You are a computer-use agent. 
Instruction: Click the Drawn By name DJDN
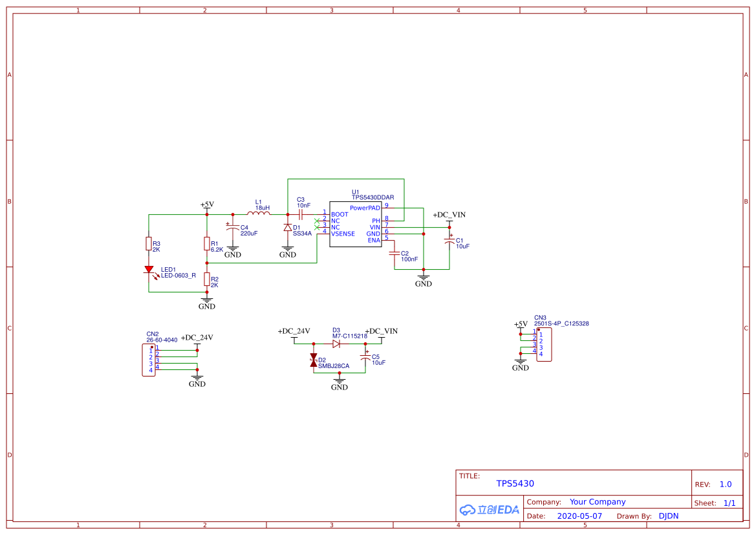tap(668, 516)
